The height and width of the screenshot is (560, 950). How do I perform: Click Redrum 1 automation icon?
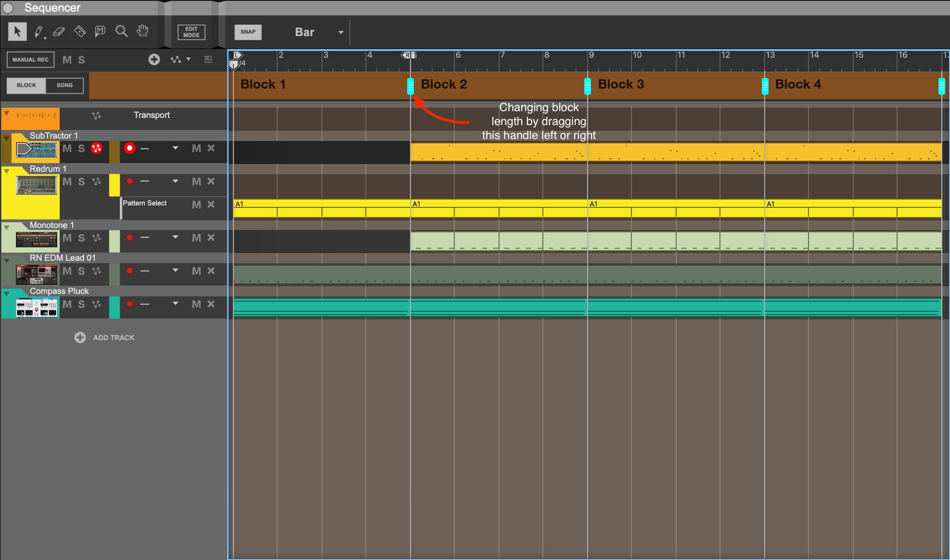tap(96, 181)
